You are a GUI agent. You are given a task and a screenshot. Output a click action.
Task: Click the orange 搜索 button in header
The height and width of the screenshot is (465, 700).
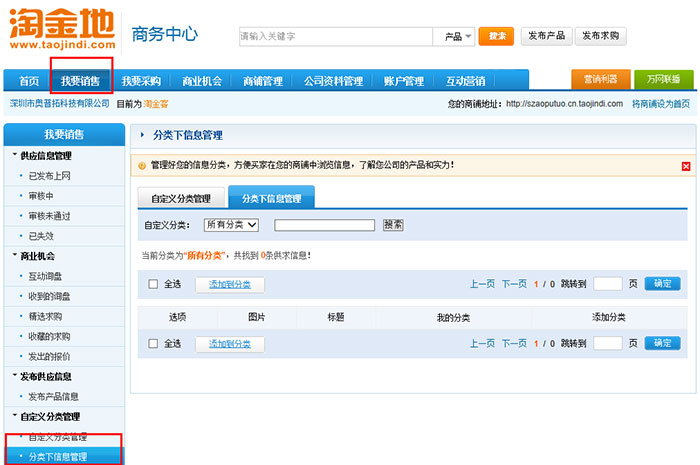coord(496,36)
